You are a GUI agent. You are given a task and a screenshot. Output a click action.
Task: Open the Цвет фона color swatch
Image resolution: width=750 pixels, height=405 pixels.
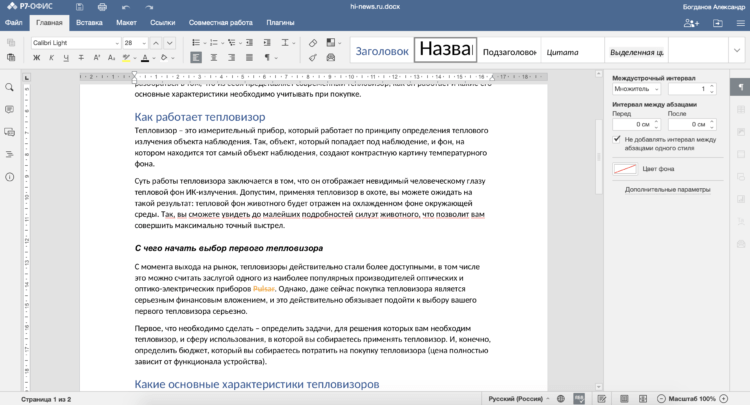pos(625,169)
